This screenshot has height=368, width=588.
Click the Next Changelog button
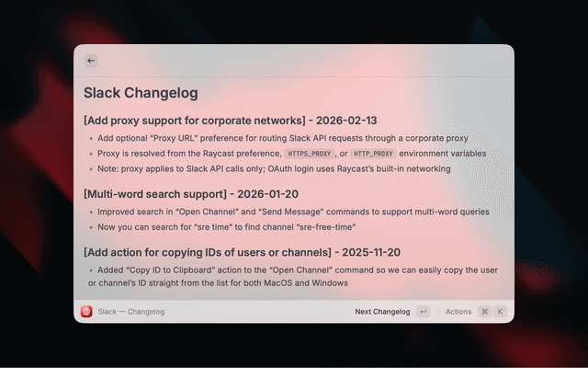382,312
